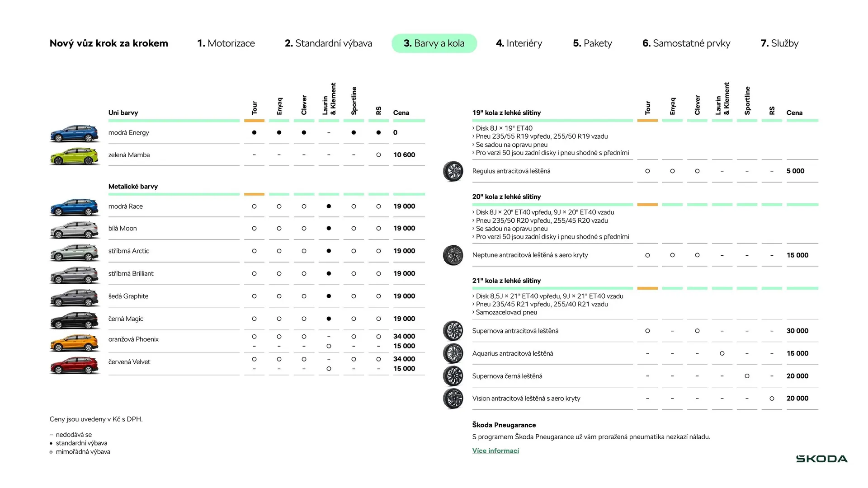Screen dimensions: 868x488
Task: Click the bílá Moon label
Action: point(123,228)
